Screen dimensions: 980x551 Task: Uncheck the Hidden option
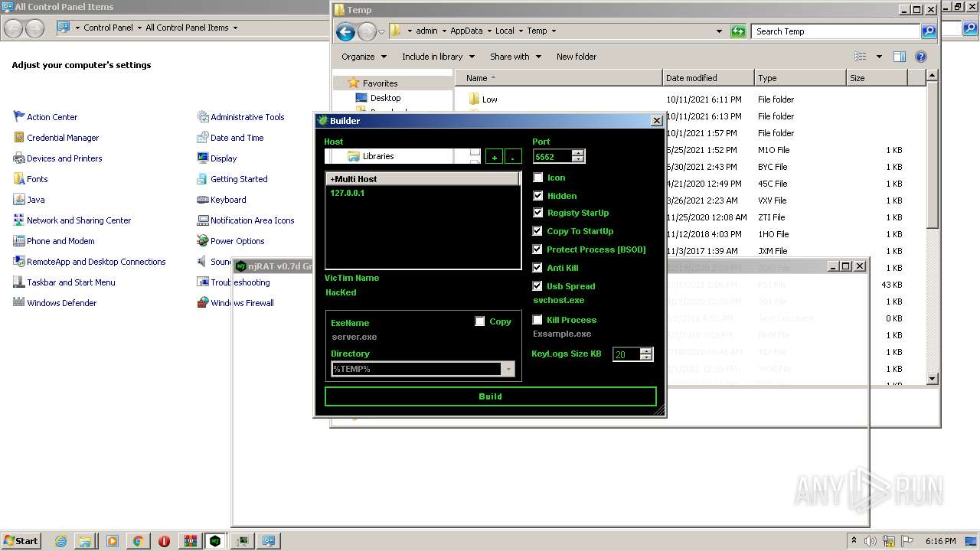click(537, 196)
